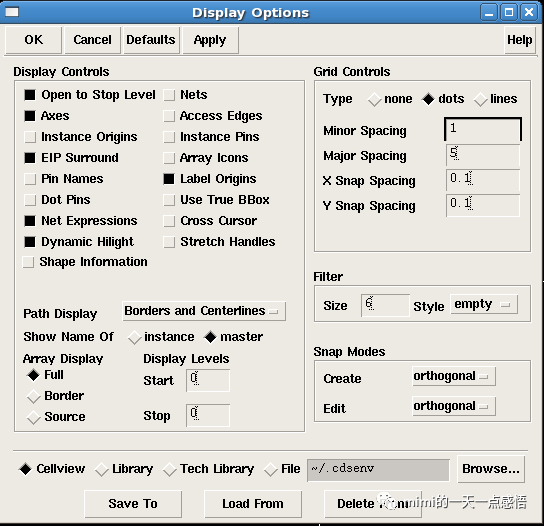Select Library radio option
Image resolution: width=544 pixels, height=526 pixels.
point(102,470)
